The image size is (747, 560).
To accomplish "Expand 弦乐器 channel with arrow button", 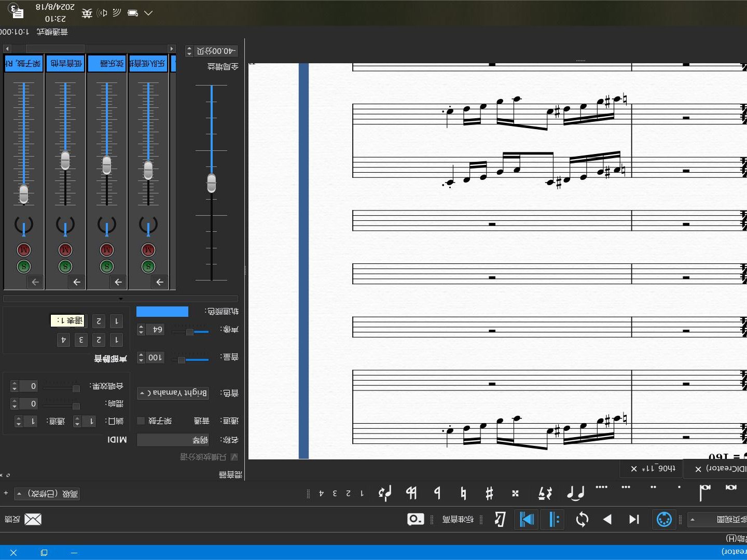I will [118, 282].
